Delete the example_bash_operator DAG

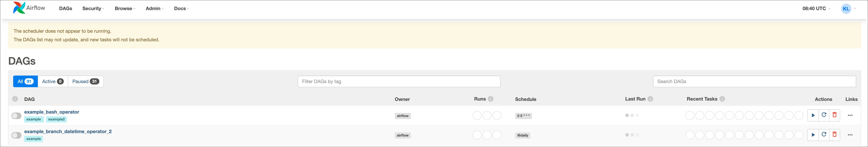(835, 115)
